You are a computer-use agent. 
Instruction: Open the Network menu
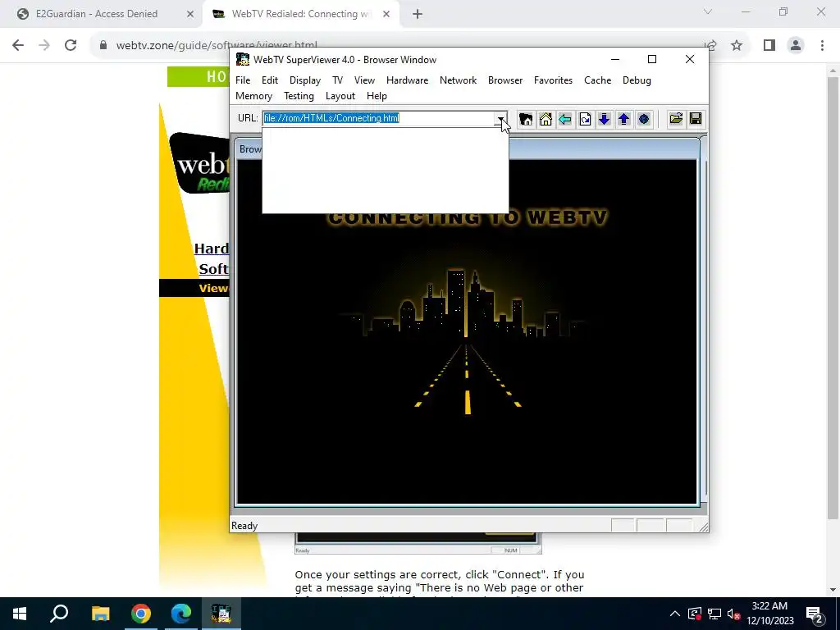click(x=458, y=80)
